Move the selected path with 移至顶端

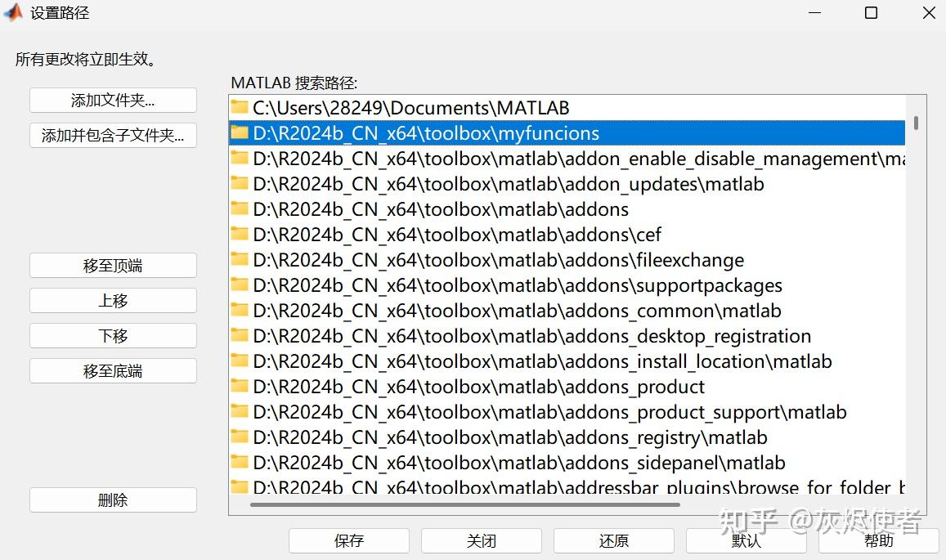point(112,265)
